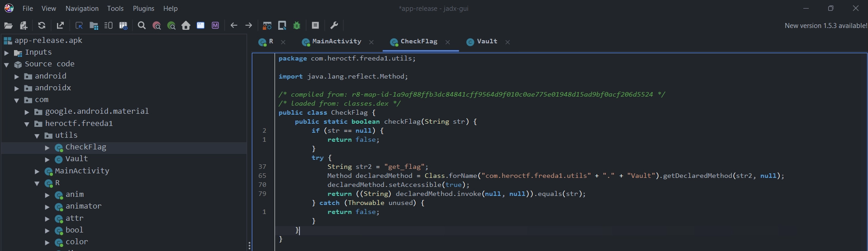Collapse the R class node
Image resolution: width=868 pixels, height=251 pixels.
tap(37, 183)
